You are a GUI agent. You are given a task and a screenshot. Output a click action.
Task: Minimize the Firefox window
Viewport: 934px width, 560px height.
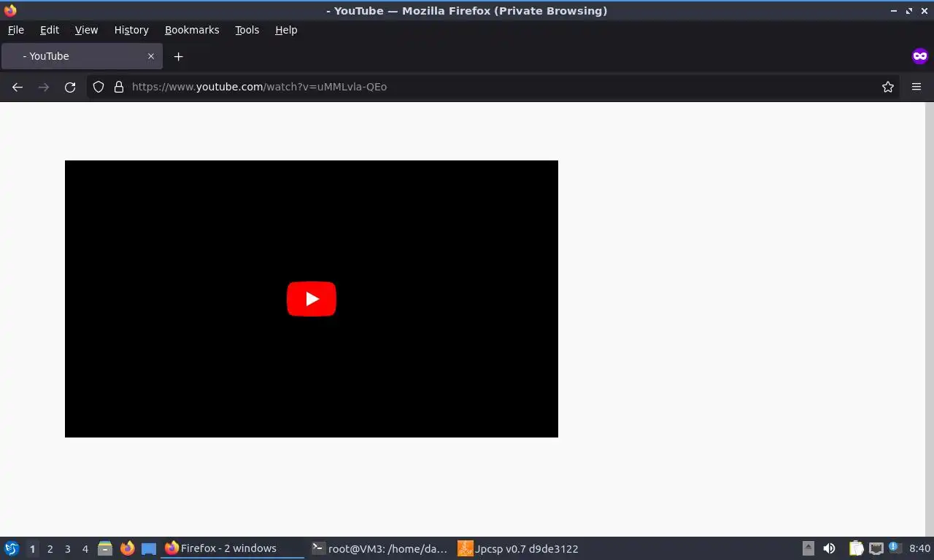point(895,11)
